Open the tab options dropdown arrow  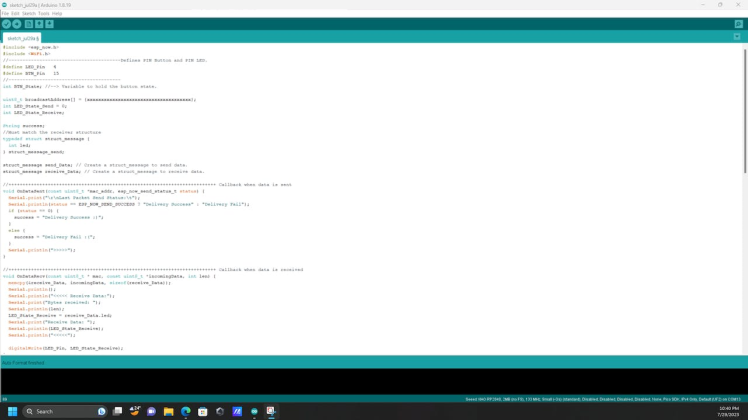(x=737, y=37)
